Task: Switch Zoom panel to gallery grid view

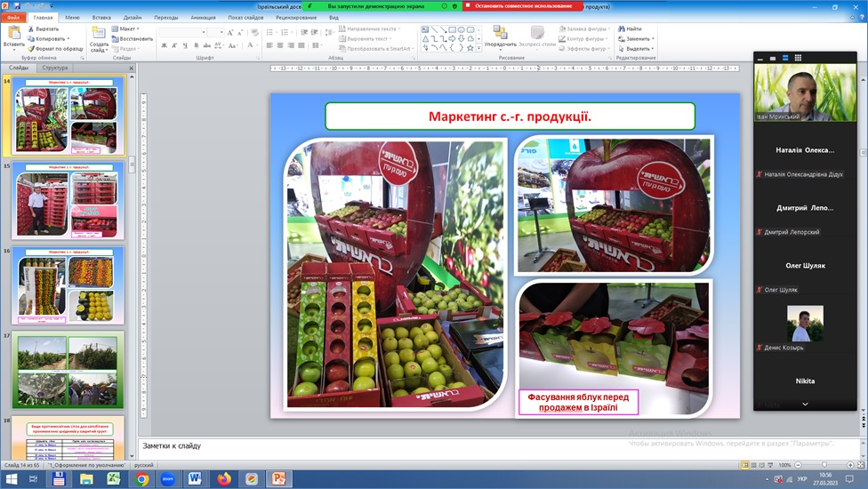Action: click(798, 58)
